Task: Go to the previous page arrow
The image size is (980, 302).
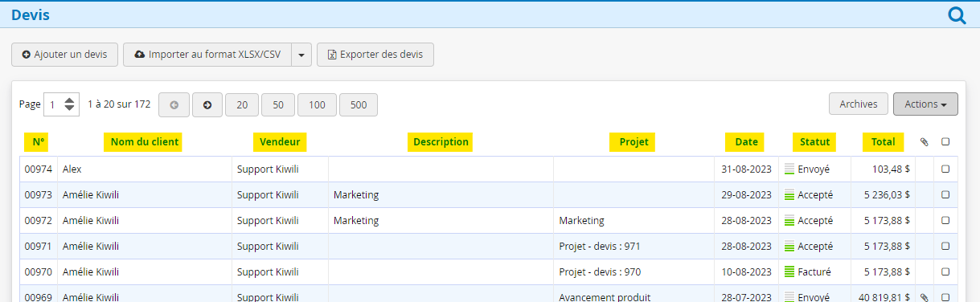Action: click(x=174, y=104)
